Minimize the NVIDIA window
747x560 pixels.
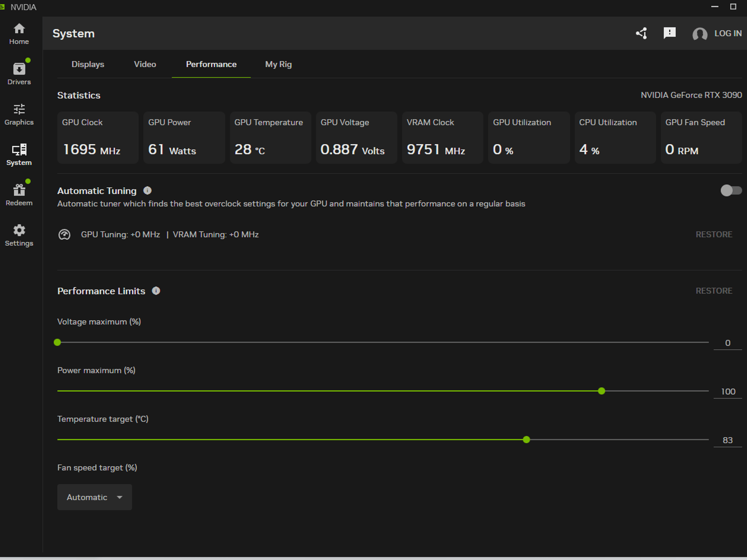tap(715, 7)
